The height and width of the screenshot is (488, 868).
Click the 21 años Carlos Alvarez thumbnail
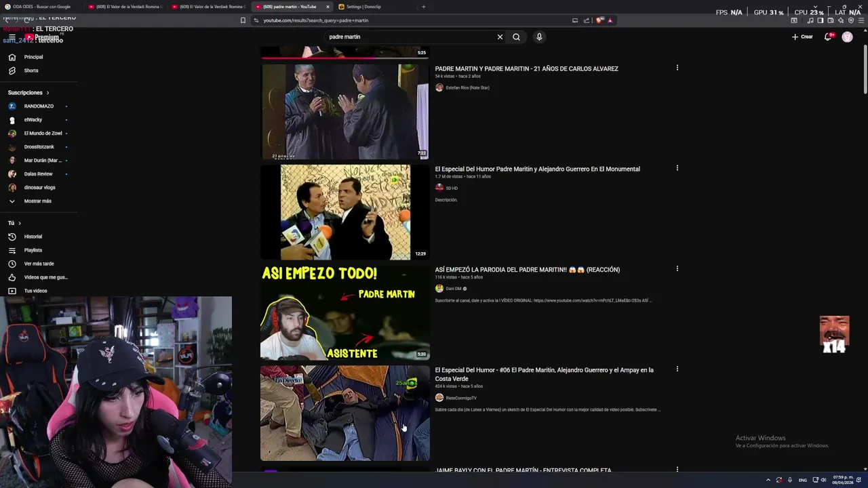pyautogui.click(x=344, y=111)
